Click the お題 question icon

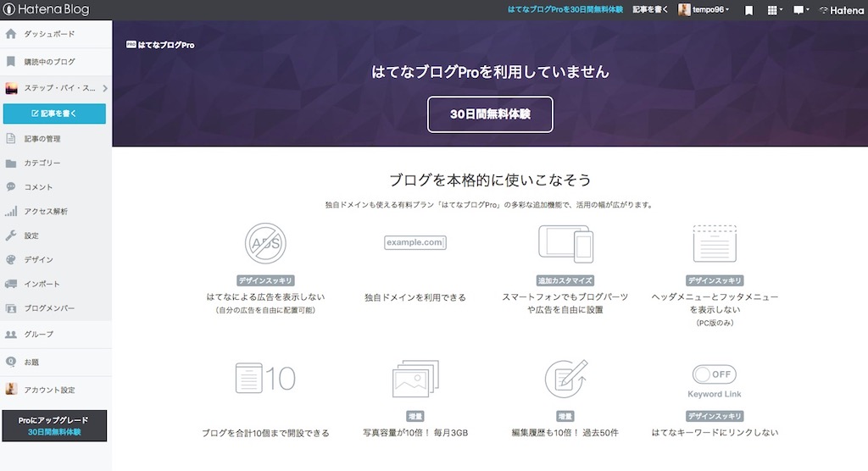click(x=10, y=362)
